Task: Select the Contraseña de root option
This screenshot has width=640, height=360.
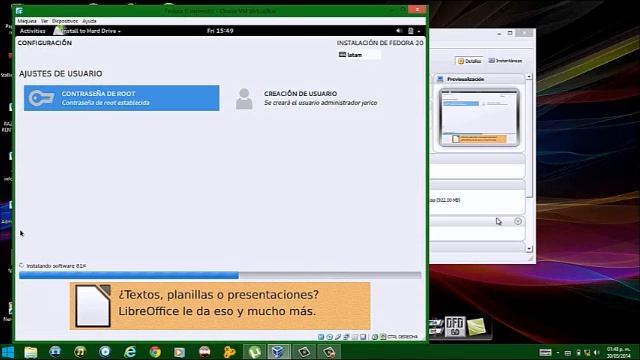Action: click(x=122, y=98)
